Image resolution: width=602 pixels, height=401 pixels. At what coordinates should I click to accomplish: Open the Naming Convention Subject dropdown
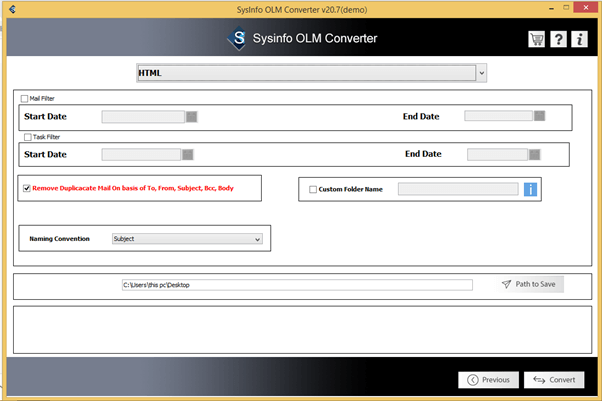pos(187,239)
